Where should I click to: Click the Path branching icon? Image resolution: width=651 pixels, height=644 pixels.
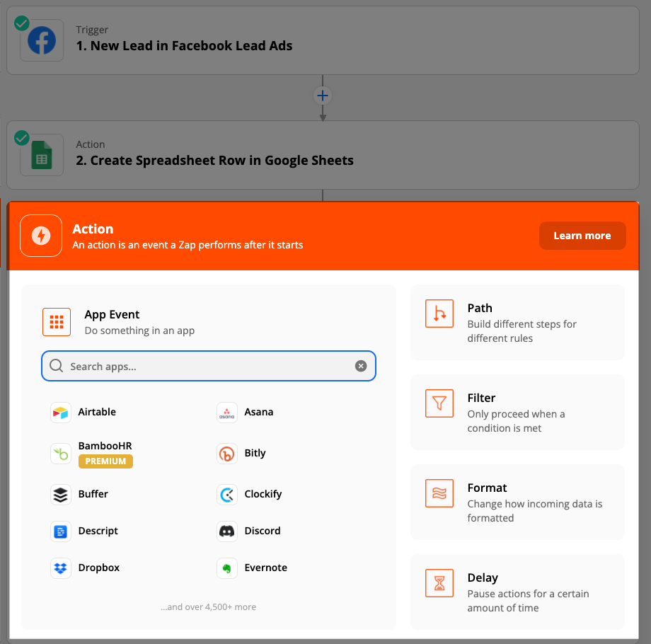click(x=439, y=314)
